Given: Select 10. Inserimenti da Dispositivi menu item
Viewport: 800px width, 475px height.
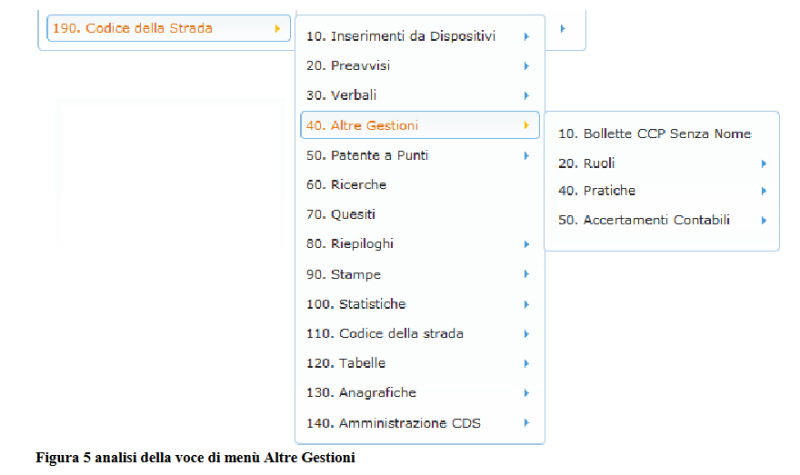Looking at the screenshot, I should point(400,37).
